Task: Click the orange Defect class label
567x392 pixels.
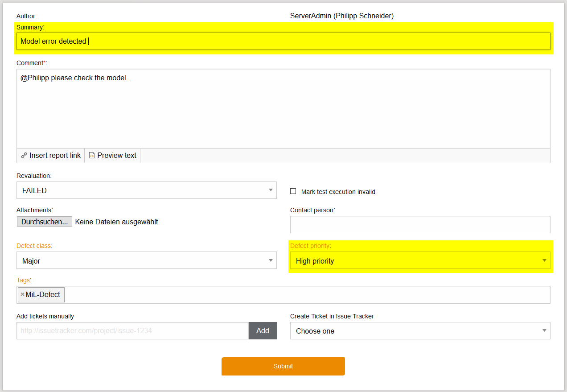Action: click(x=33, y=246)
